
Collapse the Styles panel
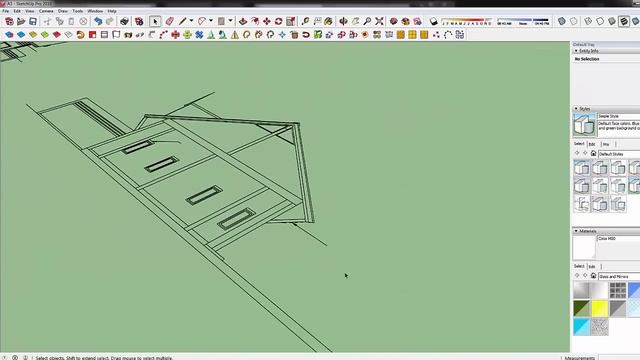tap(576, 109)
